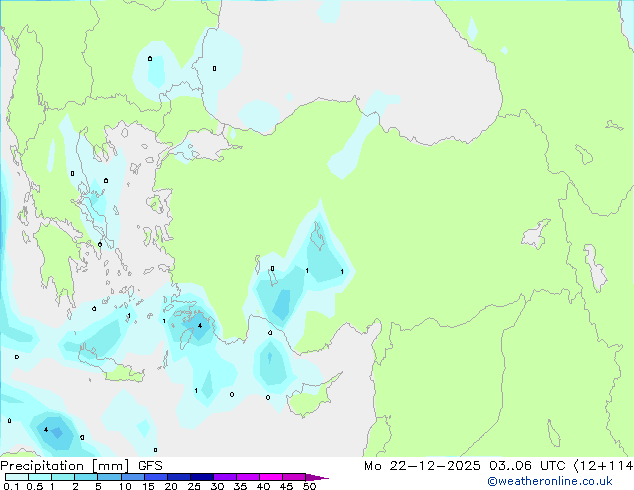The height and width of the screenshot is (490, 634).
Task: Click the legend scale label "30"
Action: click(217, 486)
